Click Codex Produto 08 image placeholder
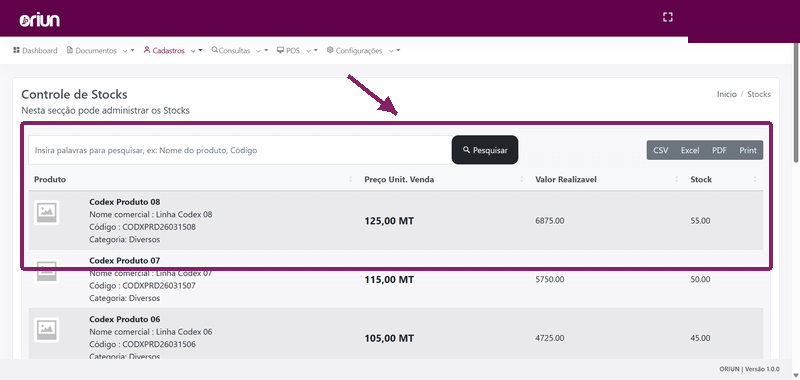 click(46, 212)
